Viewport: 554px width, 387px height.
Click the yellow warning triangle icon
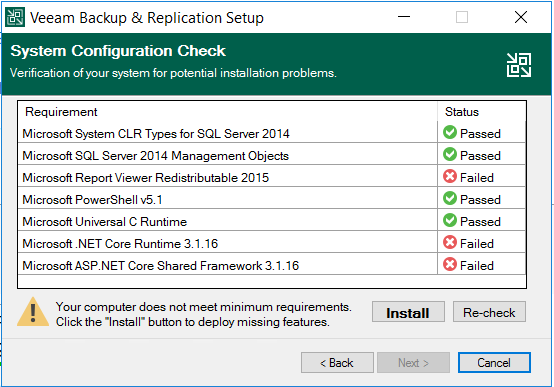point(33,312)
